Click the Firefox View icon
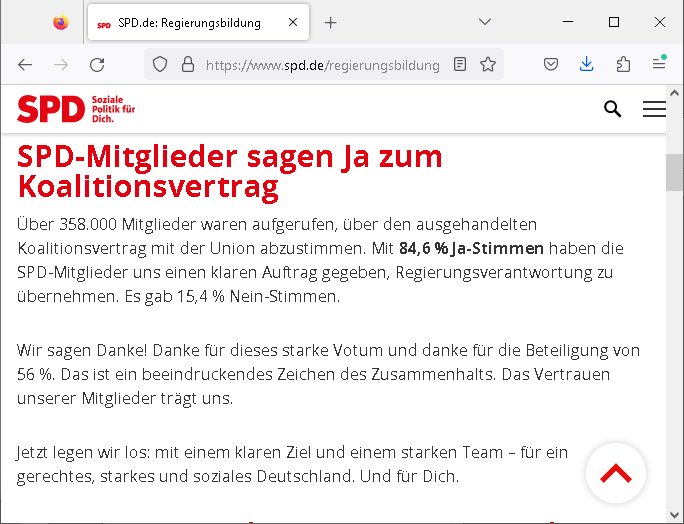This screenshot has height=524, width=684. [61, 22]
